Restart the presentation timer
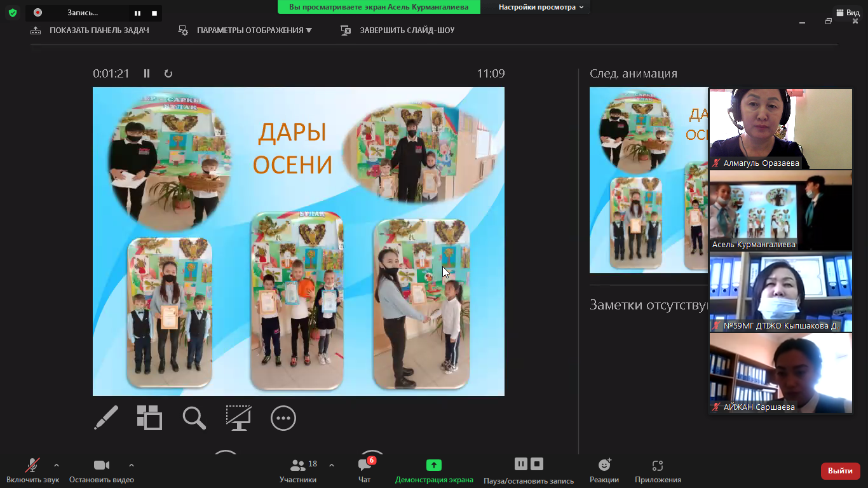Image resolution: width=868 pixels, height=488 pixels. tap(168, 74)
